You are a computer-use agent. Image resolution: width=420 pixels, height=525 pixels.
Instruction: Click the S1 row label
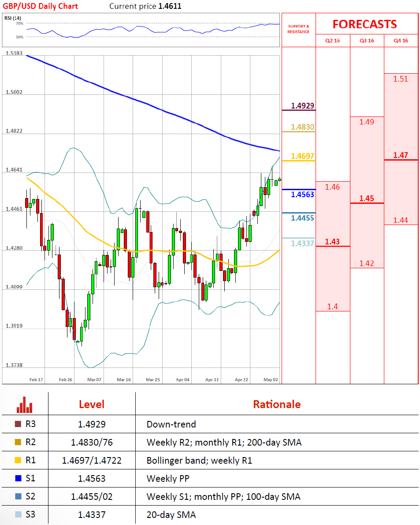click(30, 479)
